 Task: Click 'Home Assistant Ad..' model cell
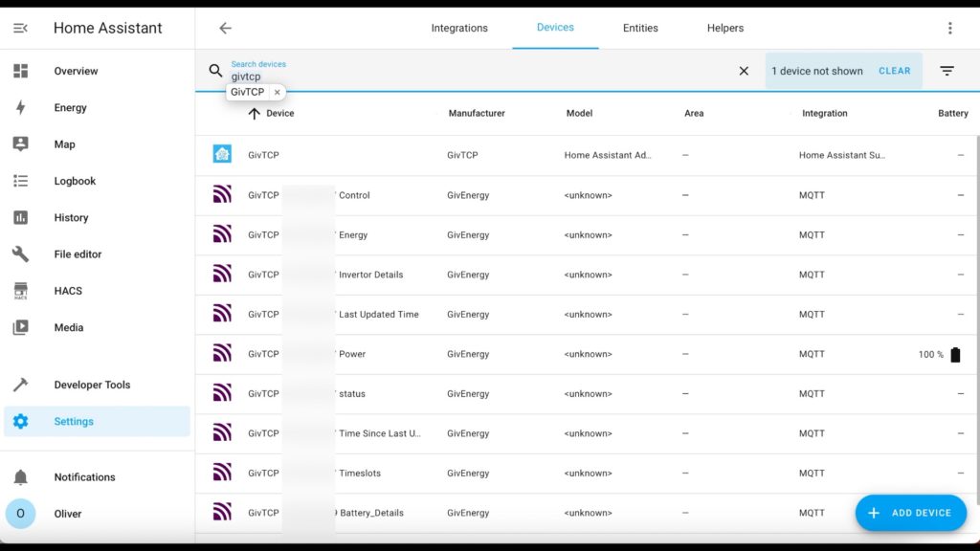tap(608, 155)
